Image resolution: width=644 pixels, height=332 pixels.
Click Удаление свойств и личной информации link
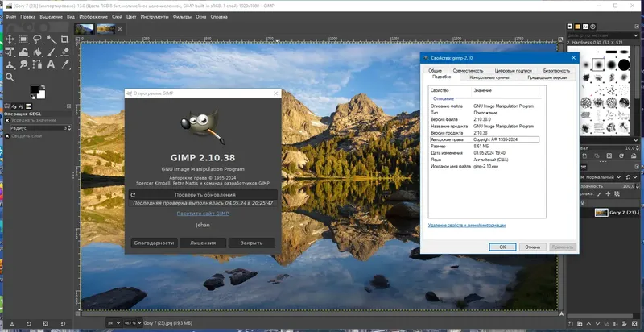pos(467,225)
